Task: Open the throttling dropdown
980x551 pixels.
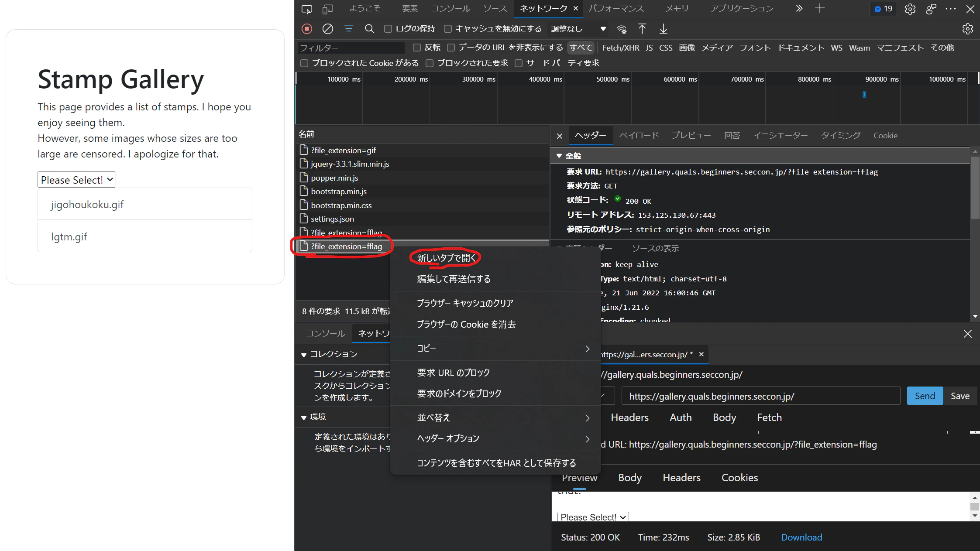Action: (578, 29)
